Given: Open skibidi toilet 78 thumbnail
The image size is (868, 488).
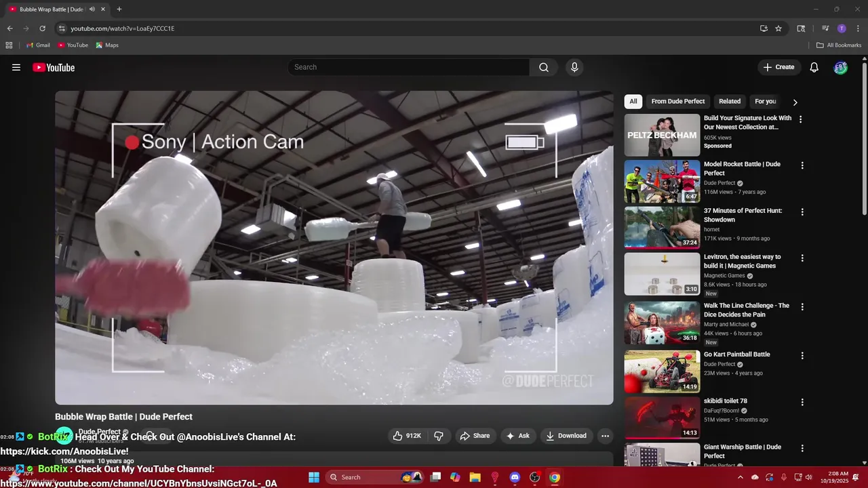Looking at the screenshot, I should click(662, 418).
